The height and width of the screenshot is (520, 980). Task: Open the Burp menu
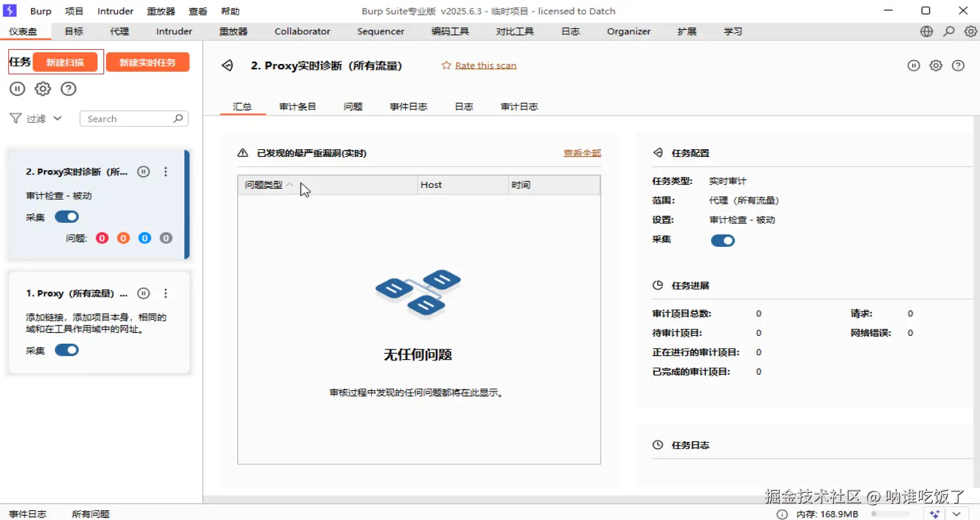coord(41,11)
